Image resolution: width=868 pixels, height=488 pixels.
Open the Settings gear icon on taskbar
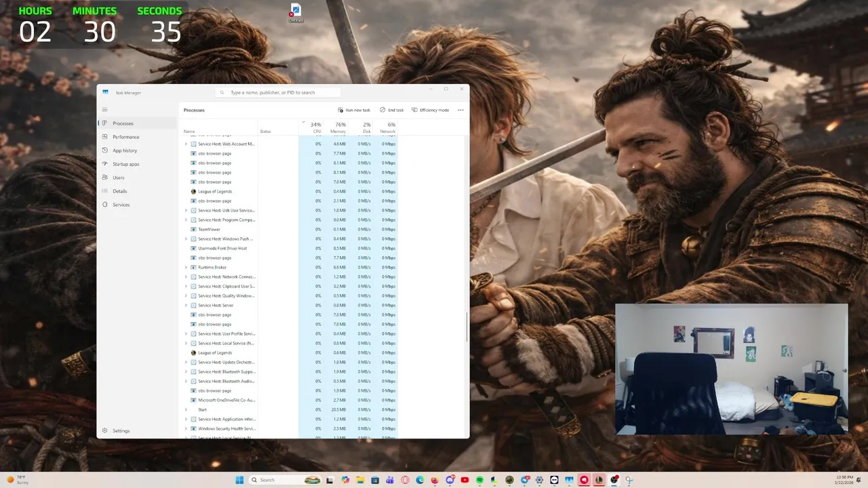pyautogui.click(x=539, y=480)
